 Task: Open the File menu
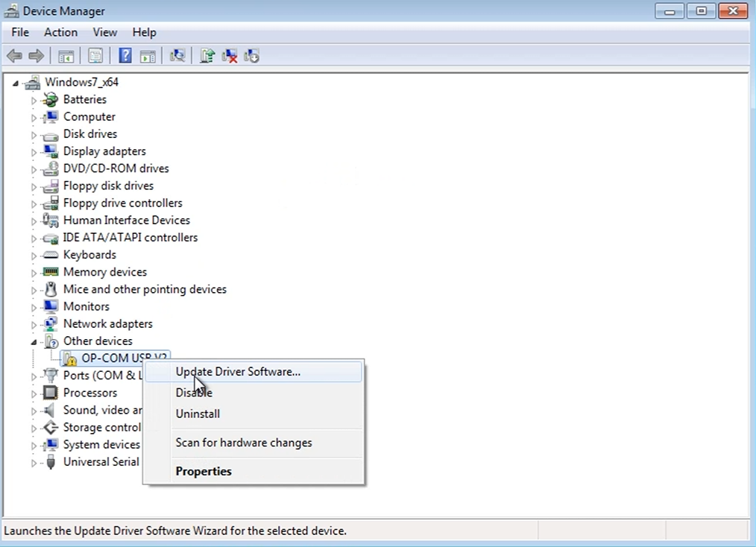point(20,32)
